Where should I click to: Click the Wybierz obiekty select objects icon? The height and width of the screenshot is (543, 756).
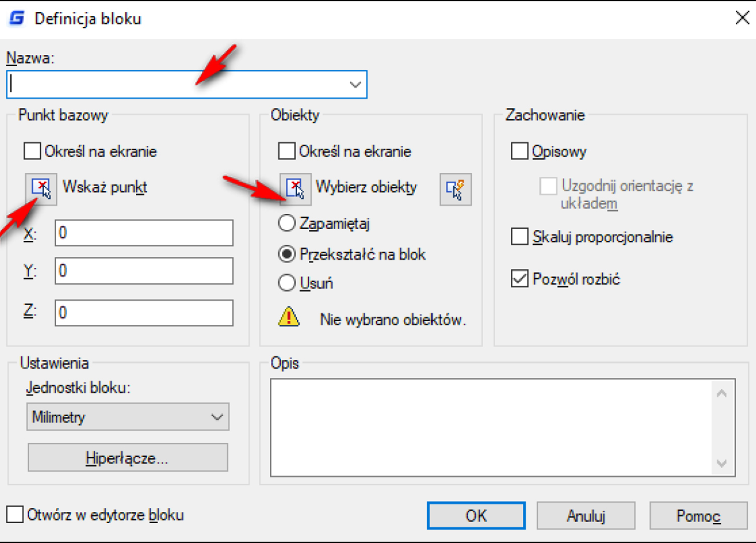295,189
